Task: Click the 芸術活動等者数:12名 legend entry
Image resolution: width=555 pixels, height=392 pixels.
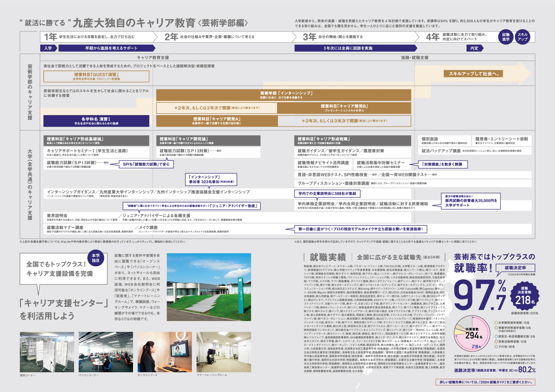Action: click(x=511, y=342)
